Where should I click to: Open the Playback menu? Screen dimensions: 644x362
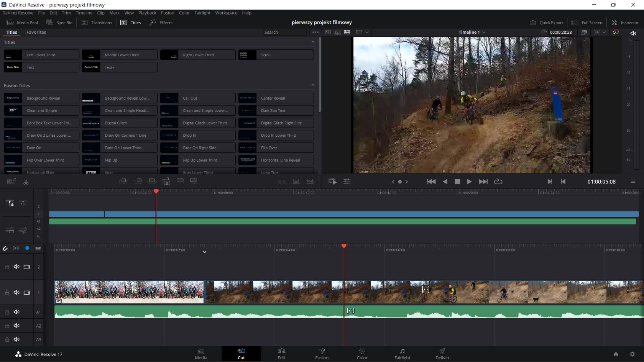(147, 13)
